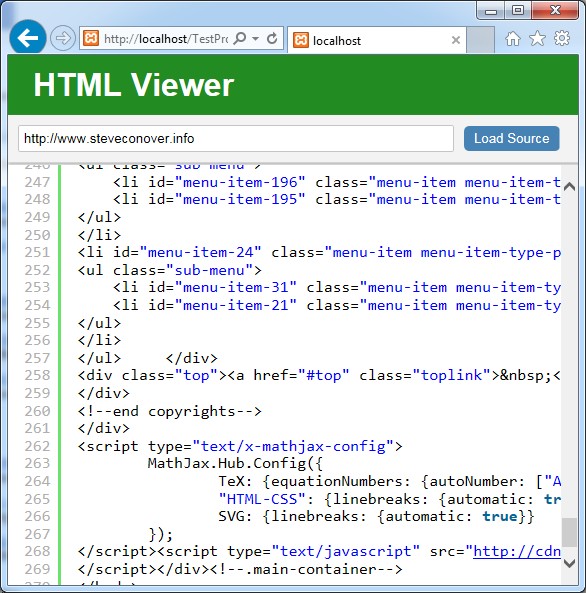Click the Load Source button
Image resolution: width=586 pixels, height=593 pixels.
click(x=511, y=138)
